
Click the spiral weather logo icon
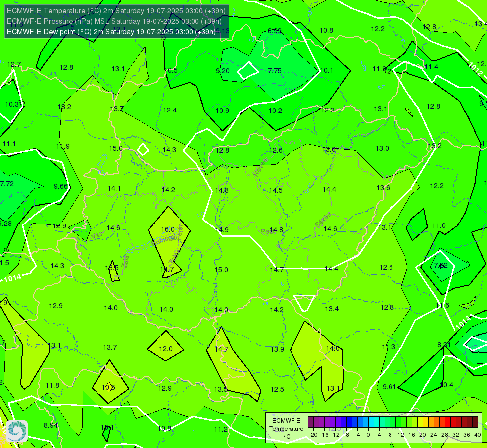pyautogui.click(x=17, y=431)
